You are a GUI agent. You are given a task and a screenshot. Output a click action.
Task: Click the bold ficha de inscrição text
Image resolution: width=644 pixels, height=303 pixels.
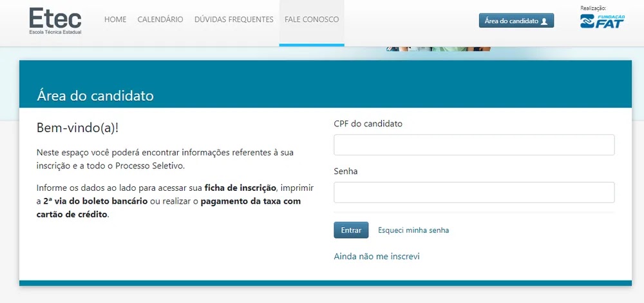(240, 188)
